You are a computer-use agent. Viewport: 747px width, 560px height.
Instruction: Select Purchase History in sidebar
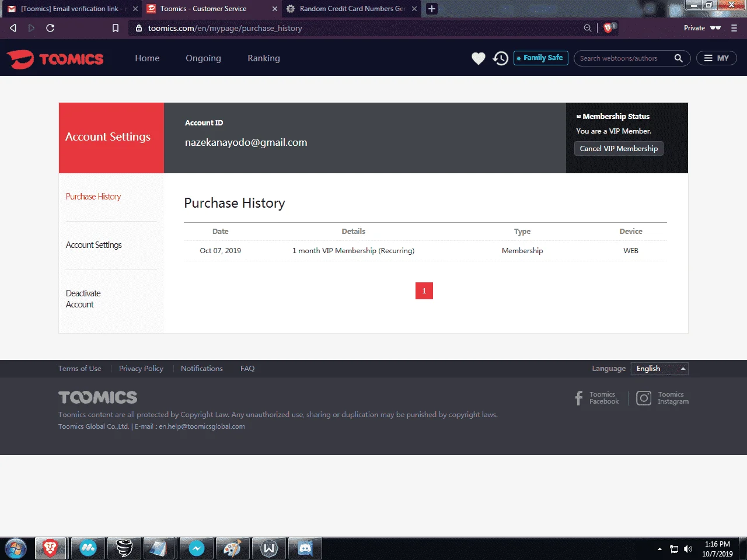[93, 197]
